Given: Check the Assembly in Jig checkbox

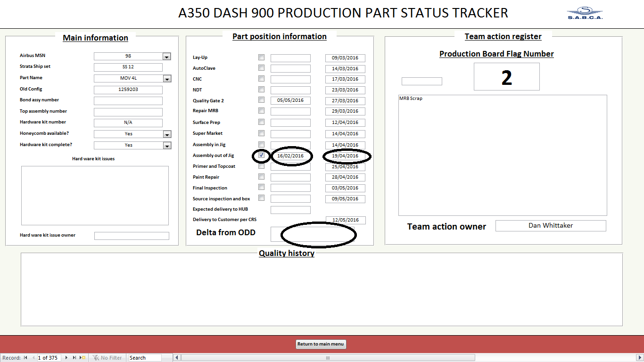Looking at the screenshot, I should (261, 144).
